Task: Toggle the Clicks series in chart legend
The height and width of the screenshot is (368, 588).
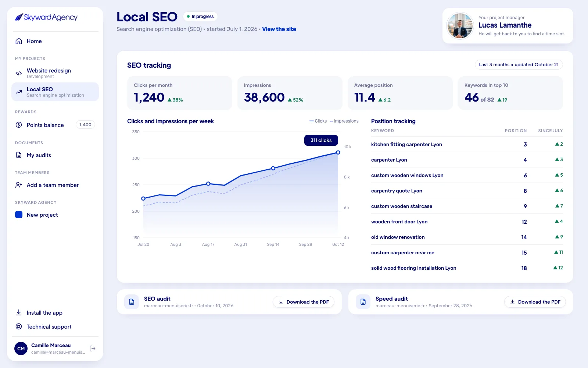Action: (318, 121)
